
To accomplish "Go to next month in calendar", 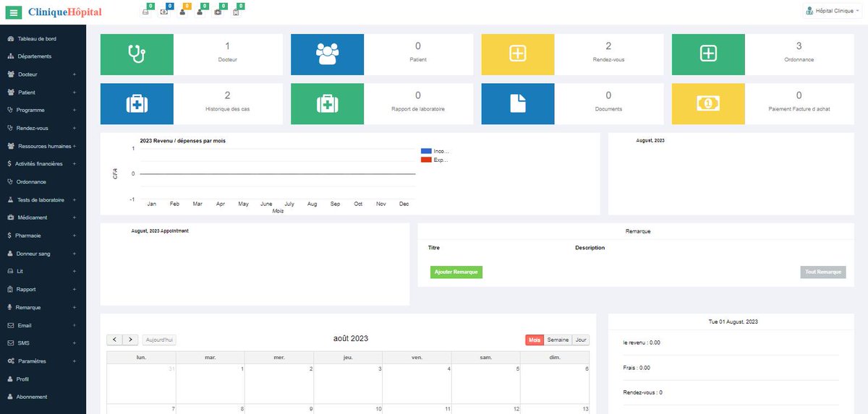I will (130, 340).
